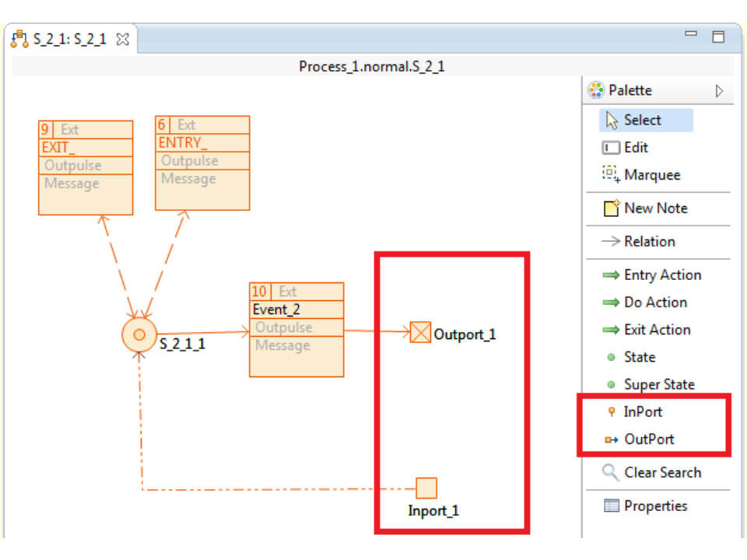This screenshot has width=747, height=560.
Task: Click the S_2_1_1 state circle
Action: [139, 335]
